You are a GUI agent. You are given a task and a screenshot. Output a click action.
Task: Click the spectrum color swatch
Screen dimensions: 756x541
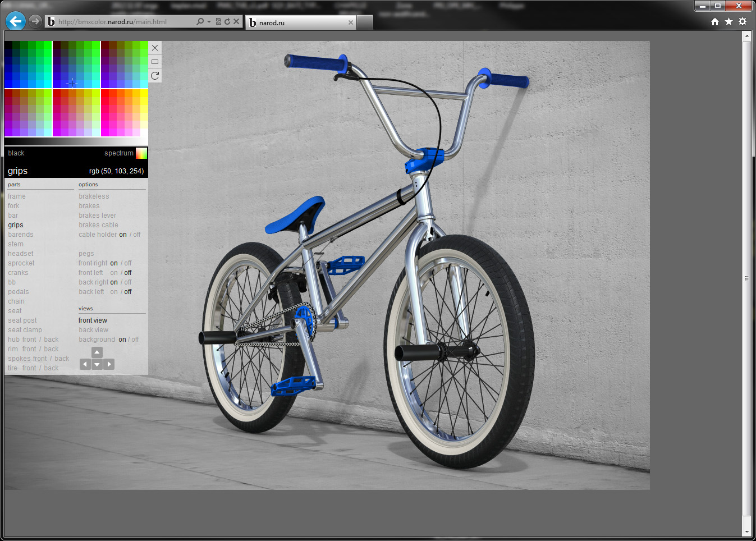pos(141,153)
